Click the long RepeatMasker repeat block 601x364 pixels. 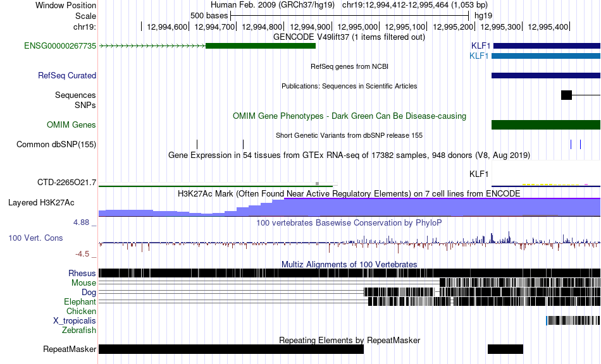click(231, 349)
